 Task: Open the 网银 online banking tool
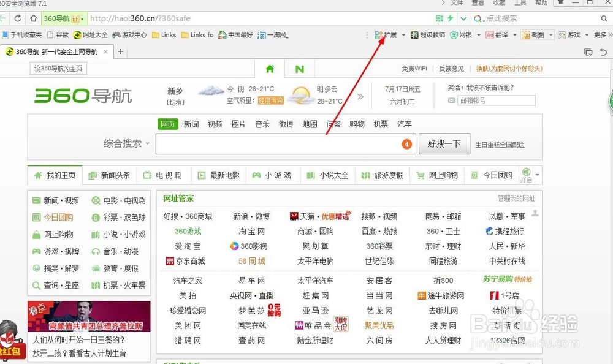tap(461, 35)
